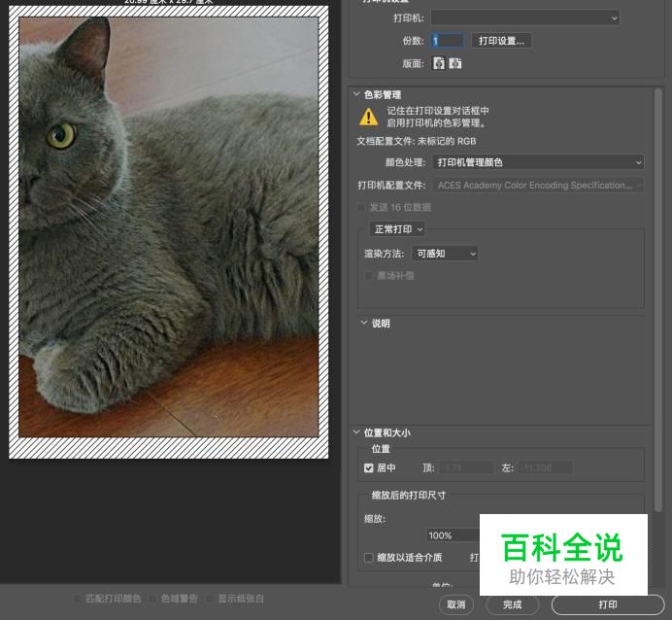Click the Cancel button
672x620 pixels.
pos(456,604)
